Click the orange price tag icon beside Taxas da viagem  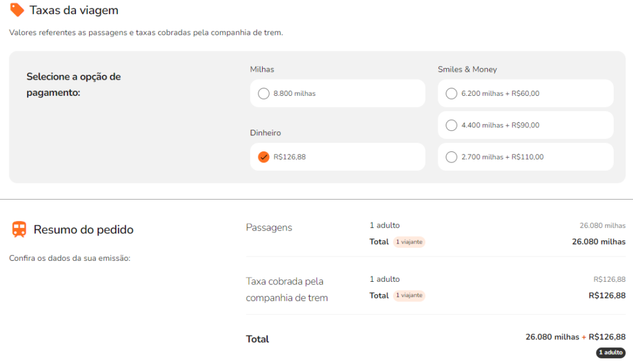17,9
